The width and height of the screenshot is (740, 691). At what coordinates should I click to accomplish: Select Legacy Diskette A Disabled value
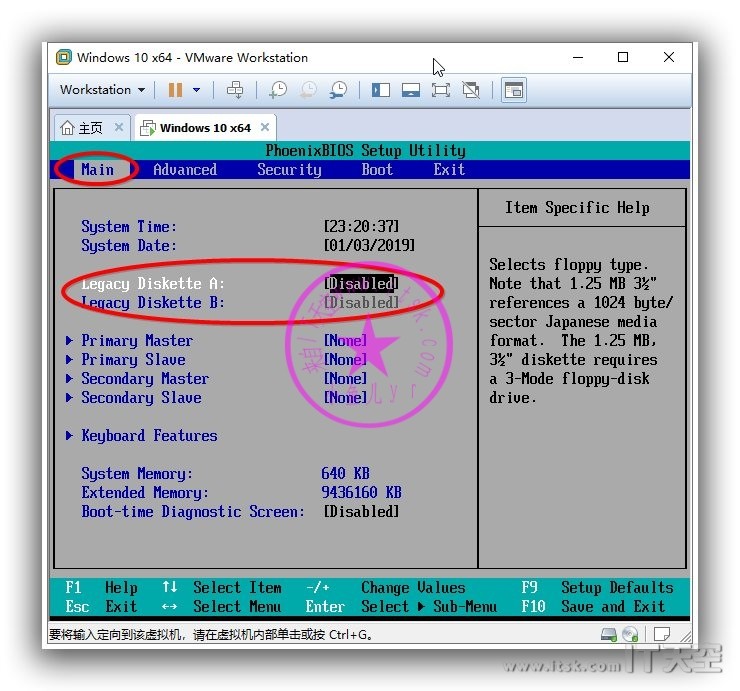362,284
